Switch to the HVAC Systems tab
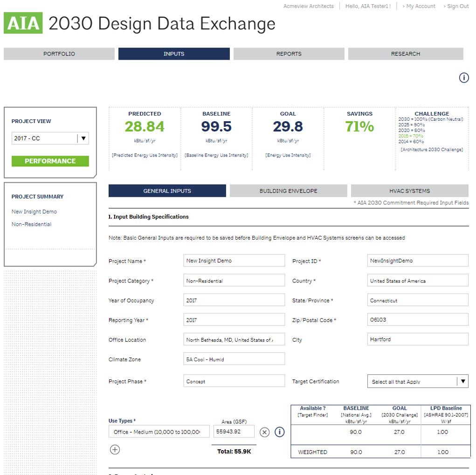The height and width of the screenshot is (475, 476). click(x=409, y=191)
